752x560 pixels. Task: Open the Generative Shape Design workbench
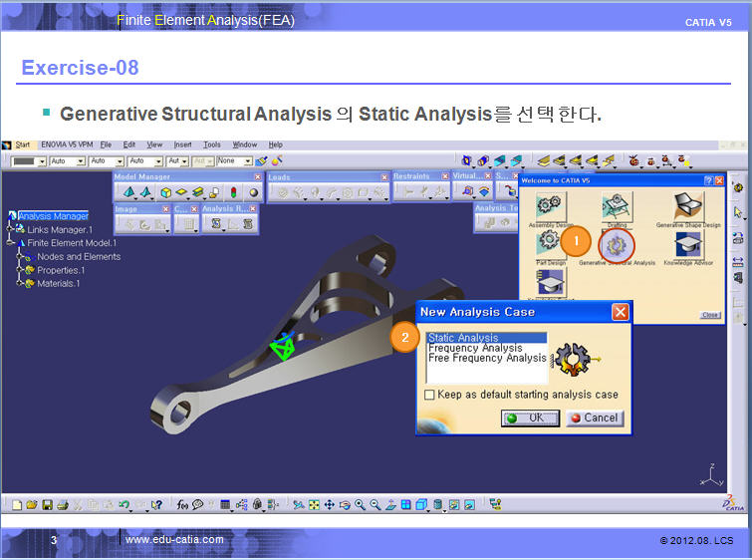click(688, 207)
